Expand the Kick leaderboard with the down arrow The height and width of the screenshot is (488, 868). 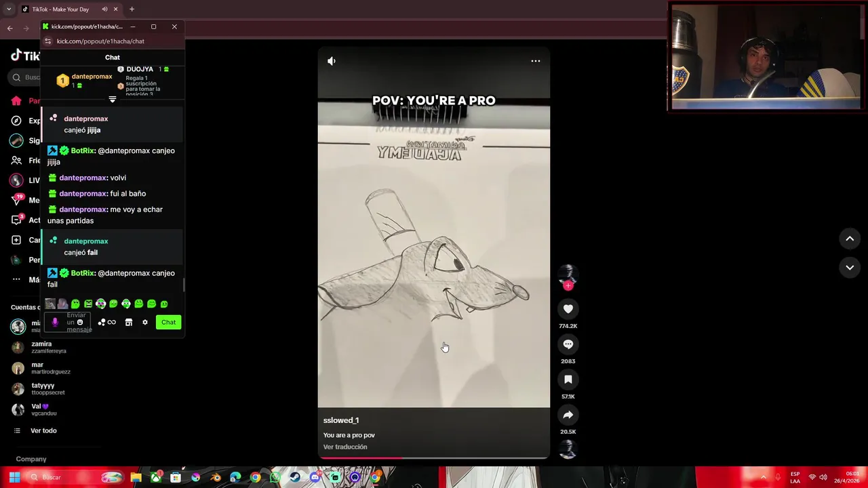tap(113, 100)
